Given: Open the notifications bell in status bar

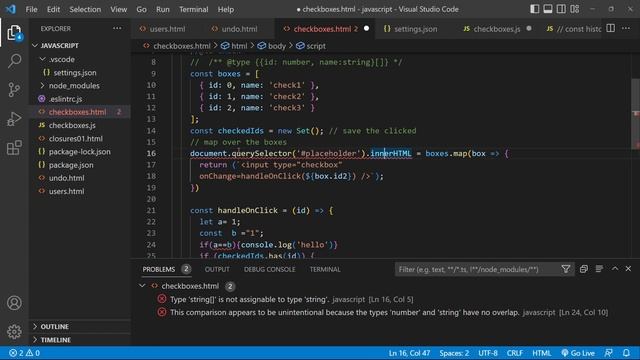Looking at the screenshot, I should coord(626,353).
